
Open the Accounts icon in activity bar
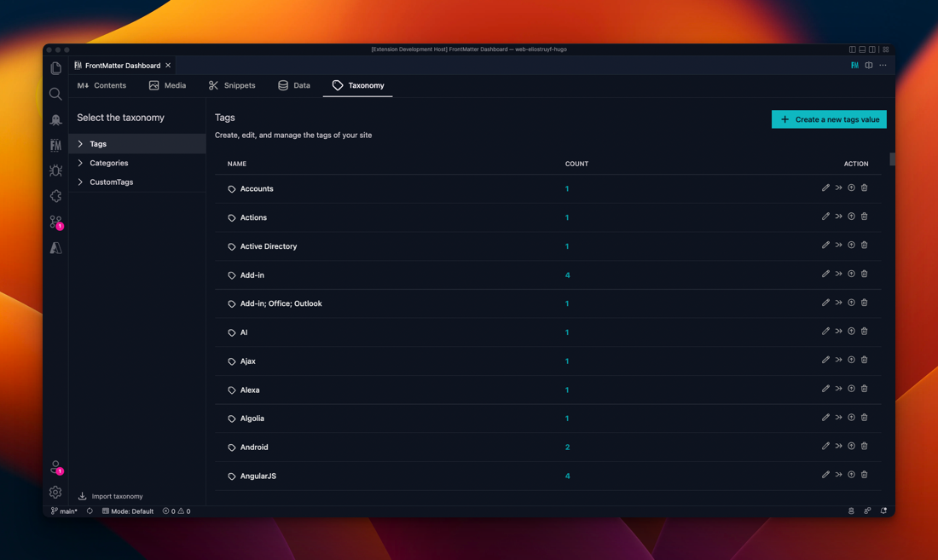(x=55, y=467)
